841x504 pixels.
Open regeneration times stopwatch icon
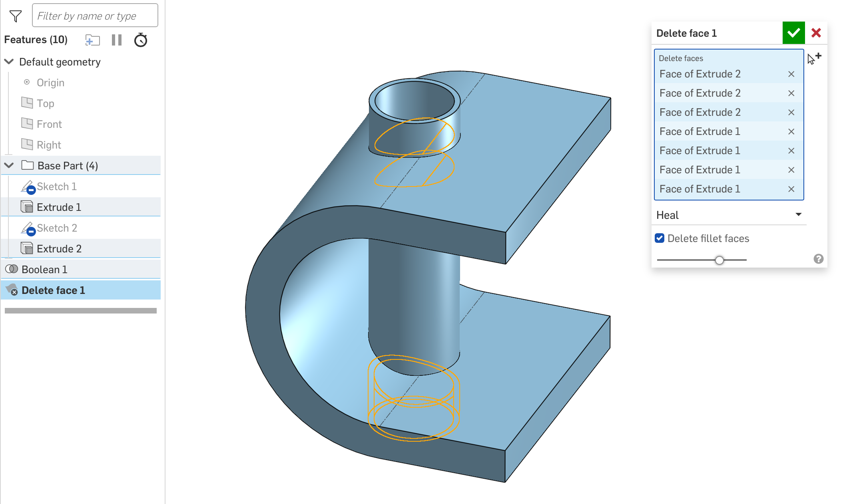pos(141,40)
